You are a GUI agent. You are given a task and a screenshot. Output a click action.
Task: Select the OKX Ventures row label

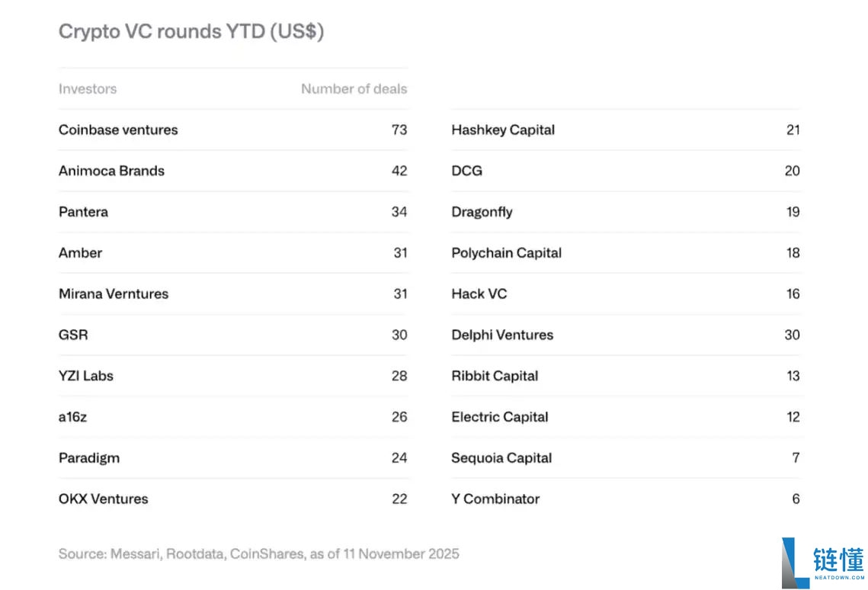pyautogui.click(x=104, y=499)
